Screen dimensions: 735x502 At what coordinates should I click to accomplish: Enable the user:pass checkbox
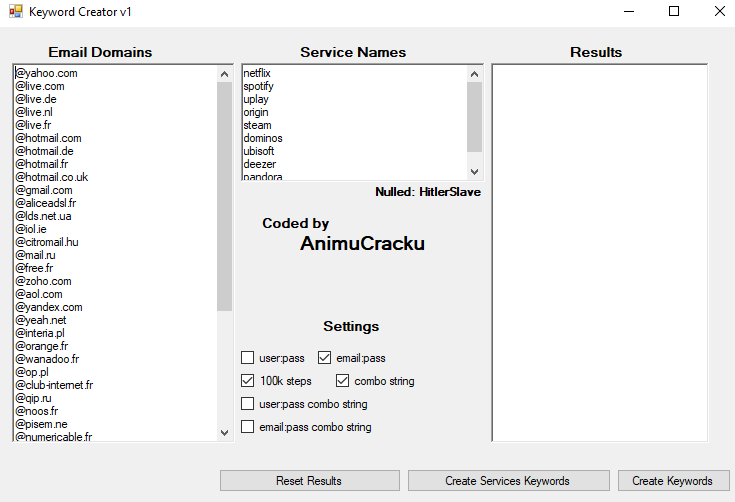248,358
